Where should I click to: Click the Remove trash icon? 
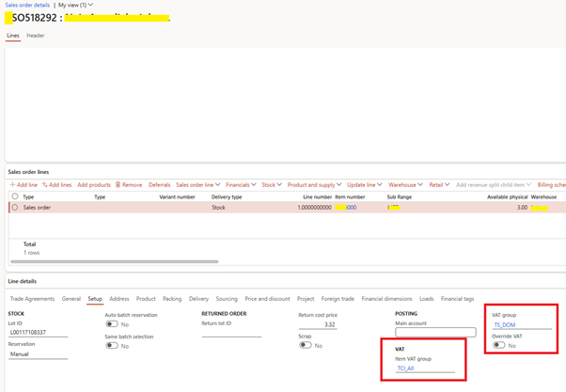(x=118, y=185)
